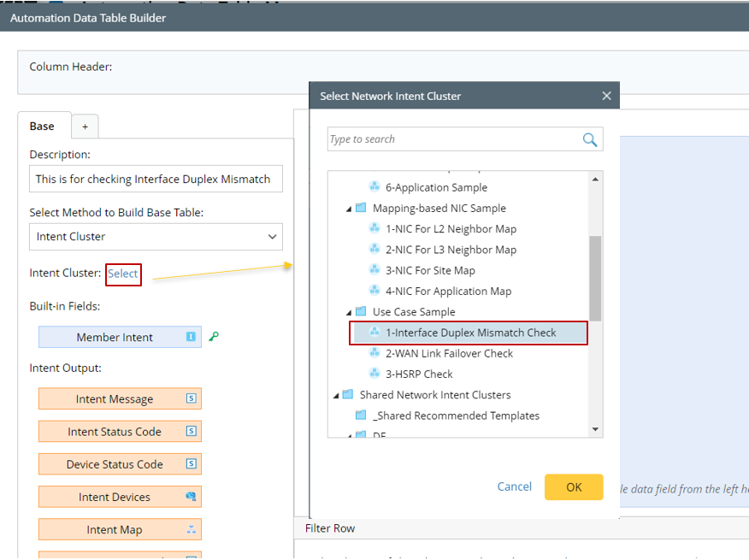Image resolution: width=749 pixels, height=560 pixels.
Task: Collapse the Mapping-based NIC Sample folder
Action: click(x=348, y=209)
